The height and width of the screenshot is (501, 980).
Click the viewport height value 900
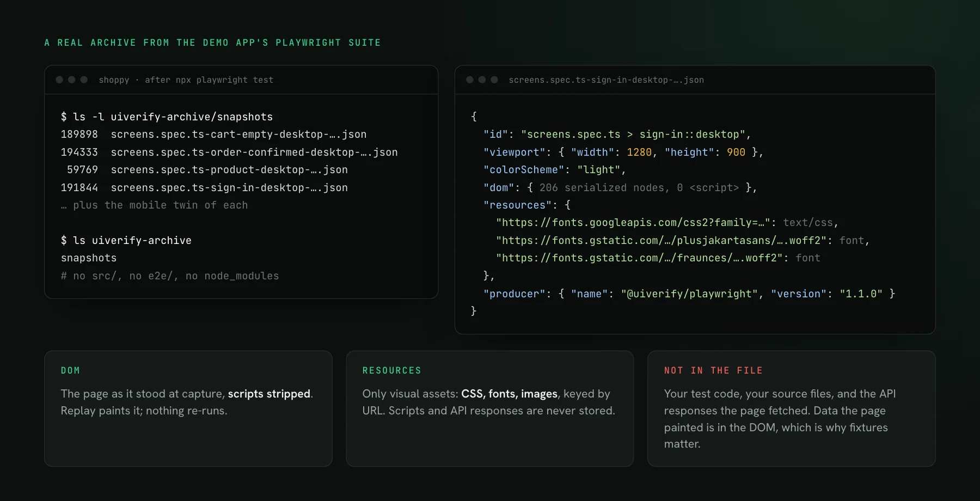click(736, 152)
